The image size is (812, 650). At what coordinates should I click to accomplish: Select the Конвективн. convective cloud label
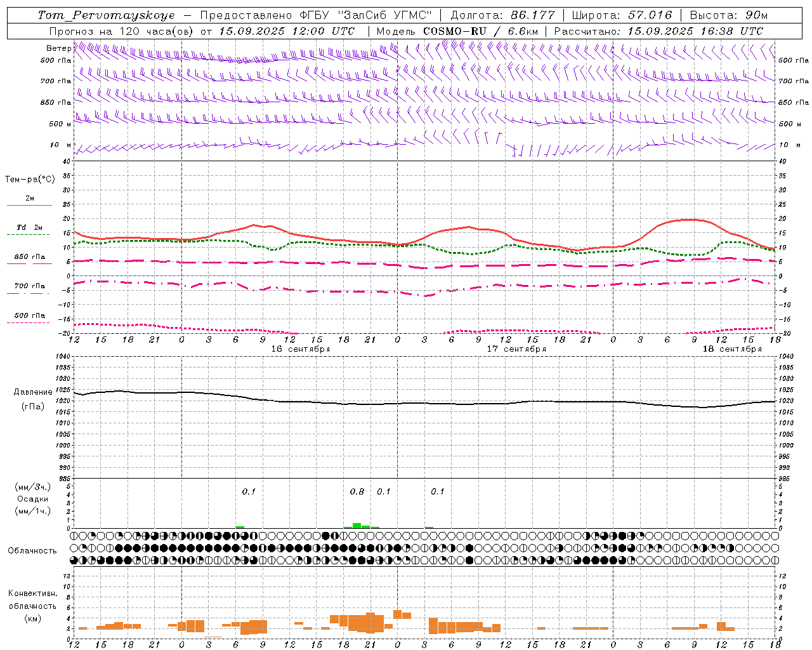point(33,594)
